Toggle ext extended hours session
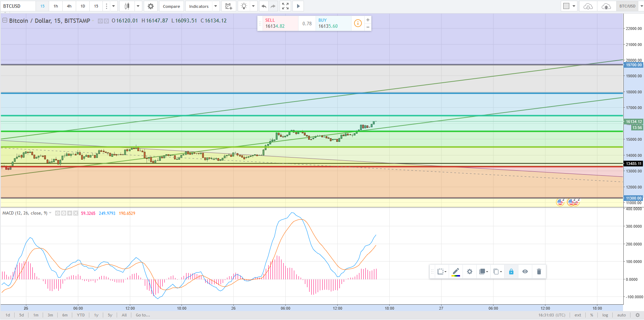The height and width of the screenshot is (320, 644). coord(578,315)
